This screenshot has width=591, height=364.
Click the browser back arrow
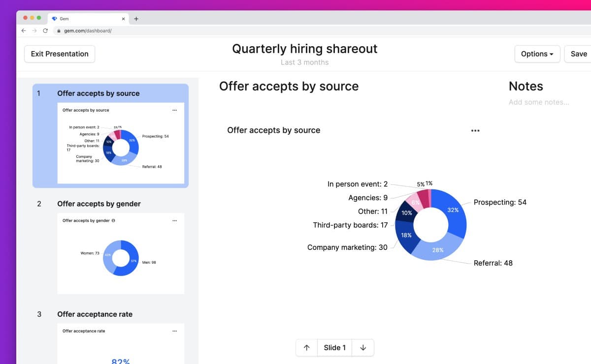pyautogui.click(x=24, y=30)
